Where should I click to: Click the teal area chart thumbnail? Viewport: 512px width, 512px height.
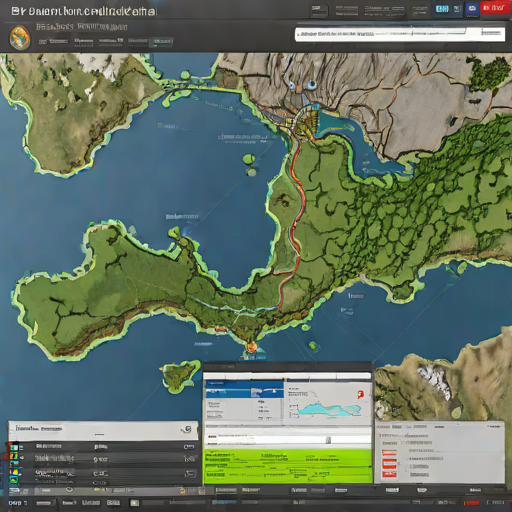coord(329,410)
